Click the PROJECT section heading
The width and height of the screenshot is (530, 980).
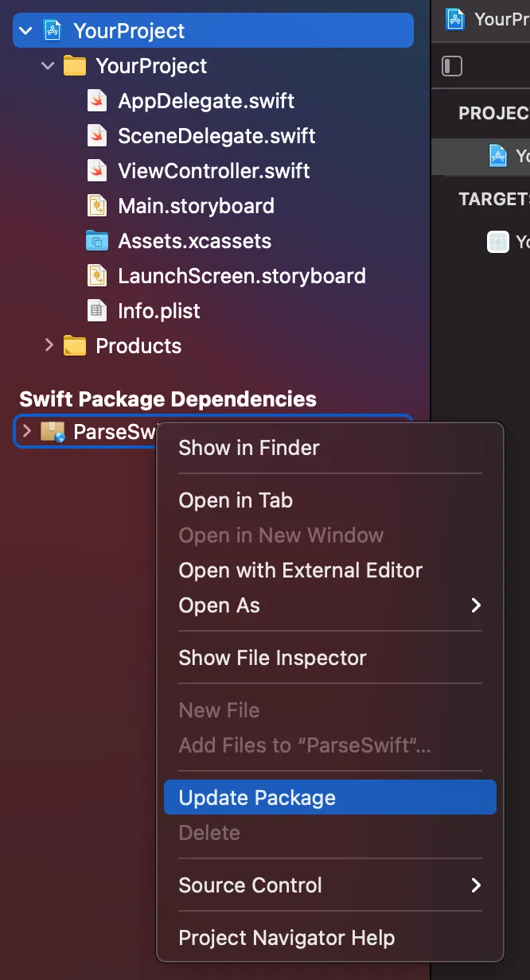494,113
